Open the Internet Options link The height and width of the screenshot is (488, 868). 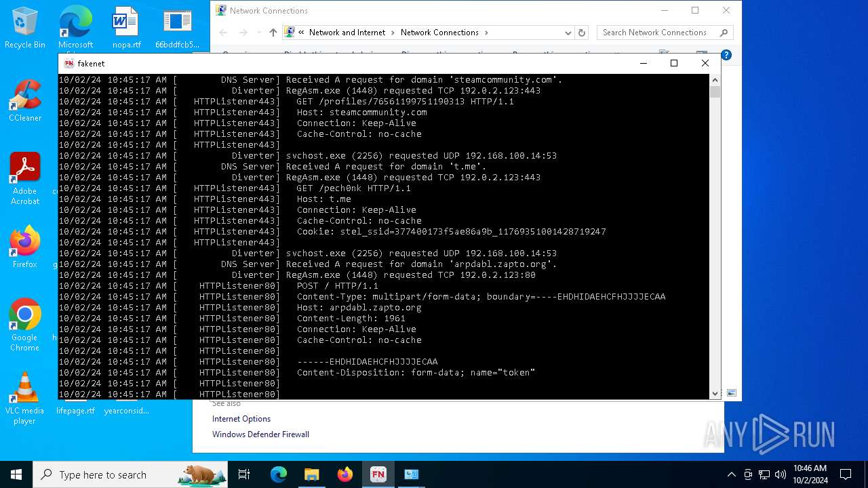(x=241, y=419)
